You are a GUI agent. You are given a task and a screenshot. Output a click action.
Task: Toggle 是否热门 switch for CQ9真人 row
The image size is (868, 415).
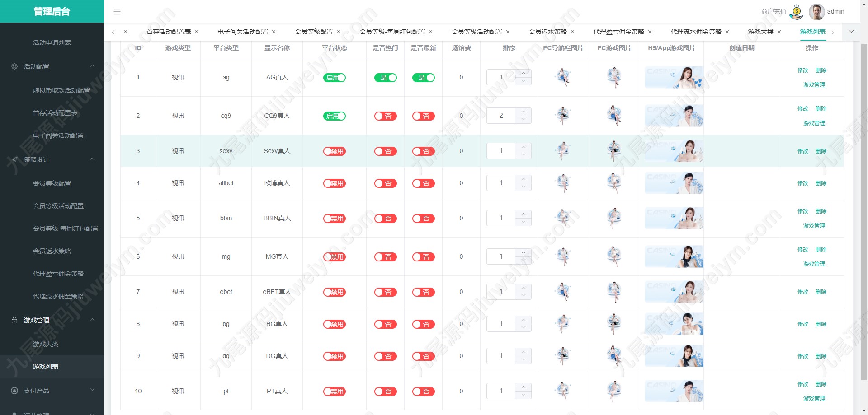tap(386, 116)
